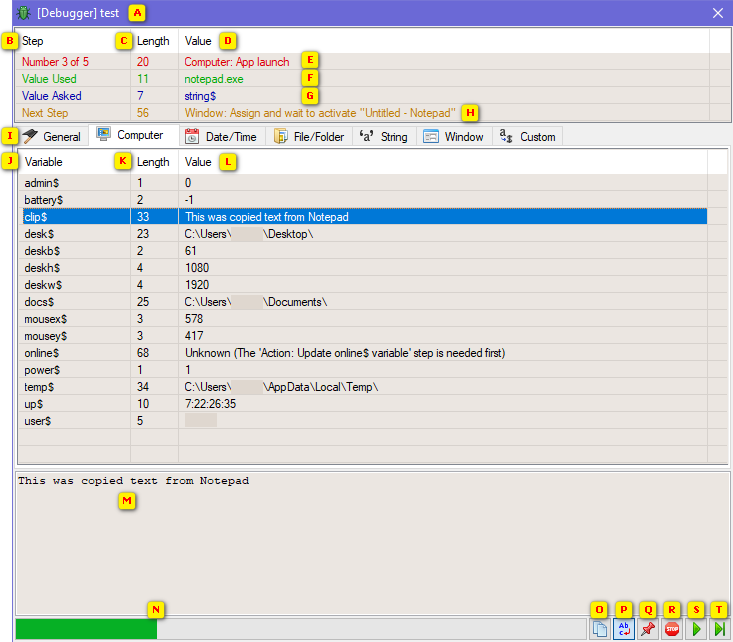
Task: Click inside the value preview text area
Action: (x=370, y=540)
